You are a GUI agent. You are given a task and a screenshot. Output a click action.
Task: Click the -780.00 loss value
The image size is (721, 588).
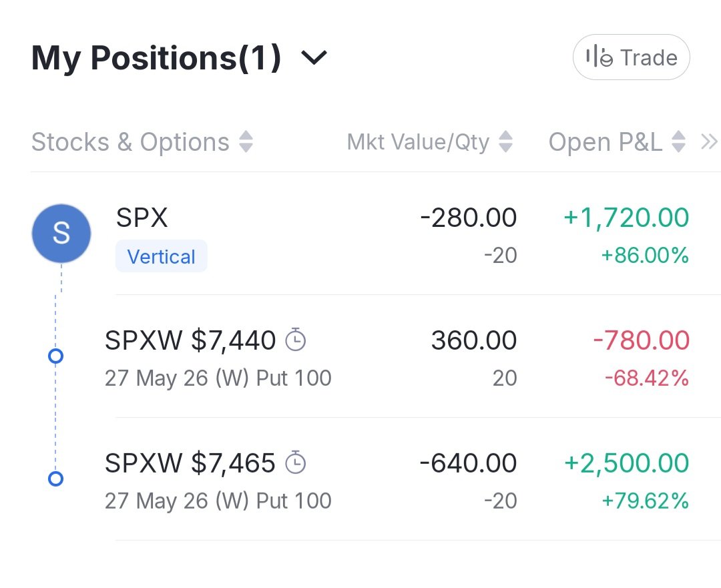641,340
